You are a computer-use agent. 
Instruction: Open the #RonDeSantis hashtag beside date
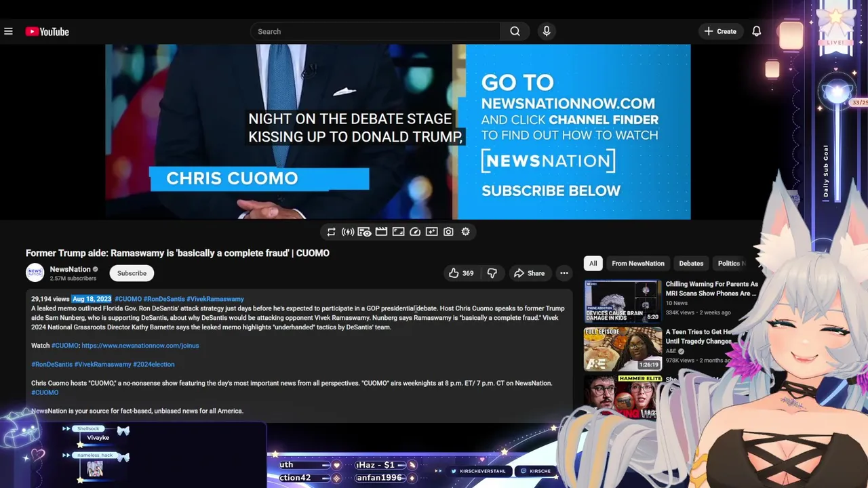click(x=164, y=299)
